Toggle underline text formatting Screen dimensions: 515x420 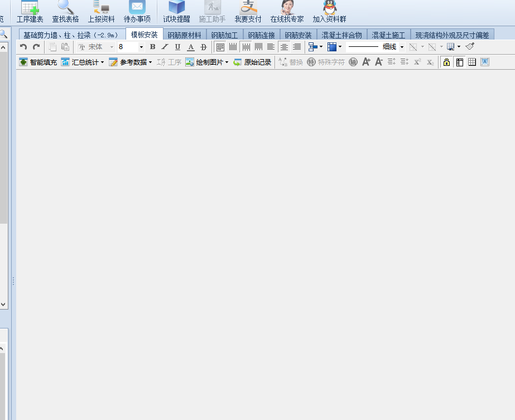[177, 47]
